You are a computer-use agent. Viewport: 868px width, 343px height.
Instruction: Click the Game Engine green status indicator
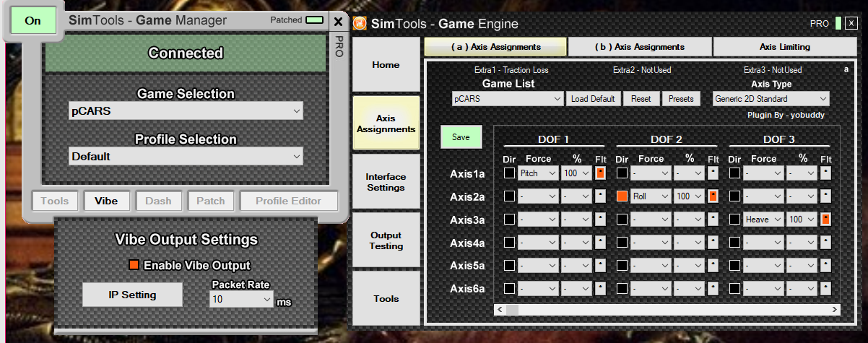click(838, 23)
